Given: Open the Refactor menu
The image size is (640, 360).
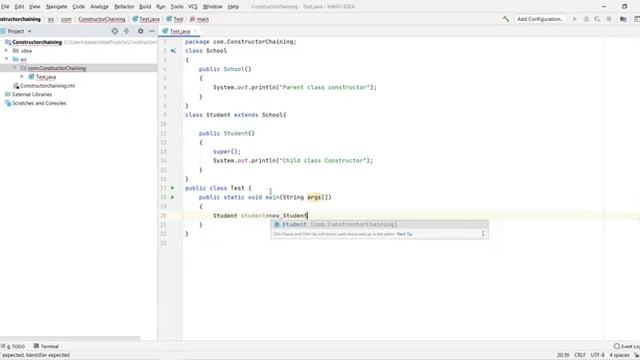Looking at the screenshot, I should tap(124, 7).
